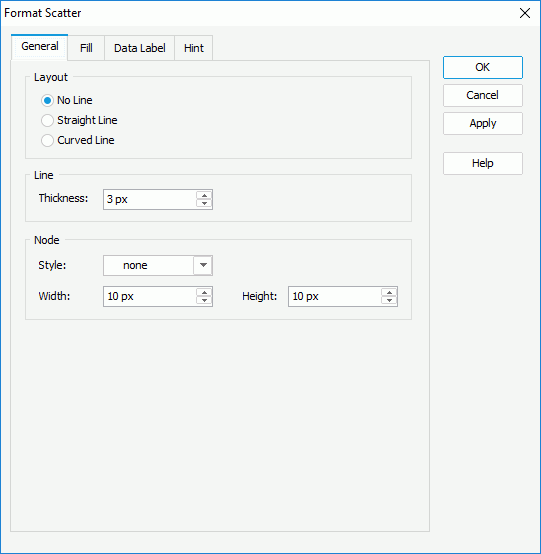Decrease line Thickness with down arrow

tap(204, 204)
